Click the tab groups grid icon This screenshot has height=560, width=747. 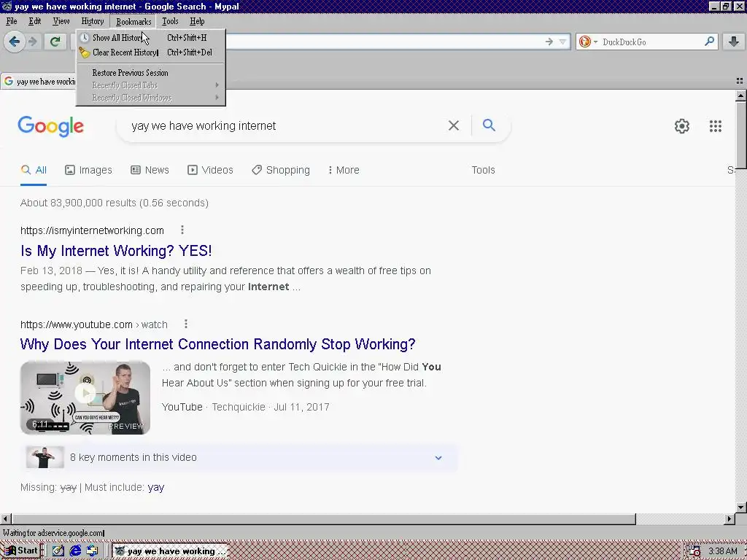pos(740,81)
